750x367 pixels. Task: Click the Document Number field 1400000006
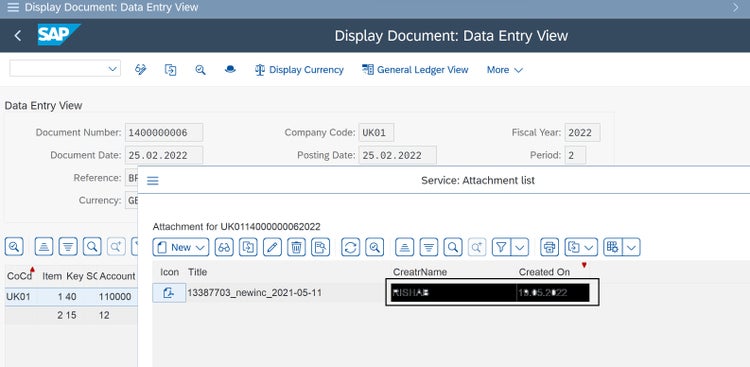[x=164, y=133]
